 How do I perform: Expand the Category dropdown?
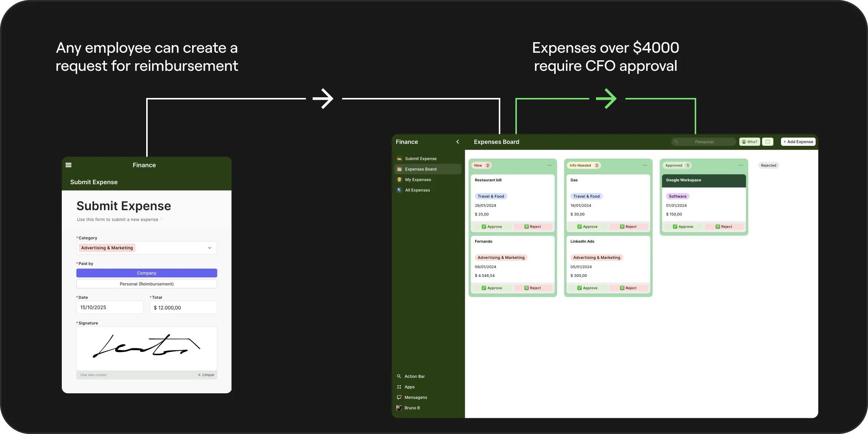click(209, 248)
